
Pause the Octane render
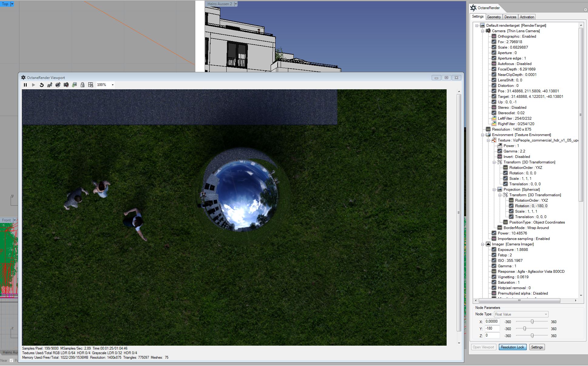25,85
